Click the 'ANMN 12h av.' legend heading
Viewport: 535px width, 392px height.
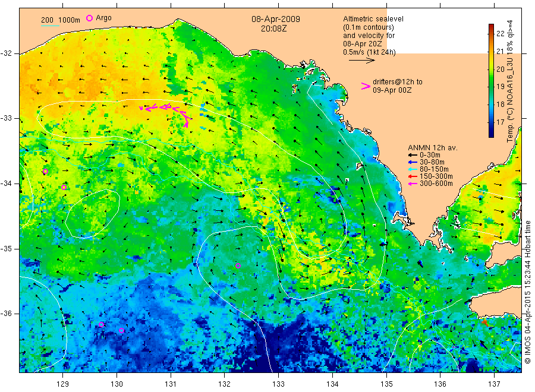433,148
